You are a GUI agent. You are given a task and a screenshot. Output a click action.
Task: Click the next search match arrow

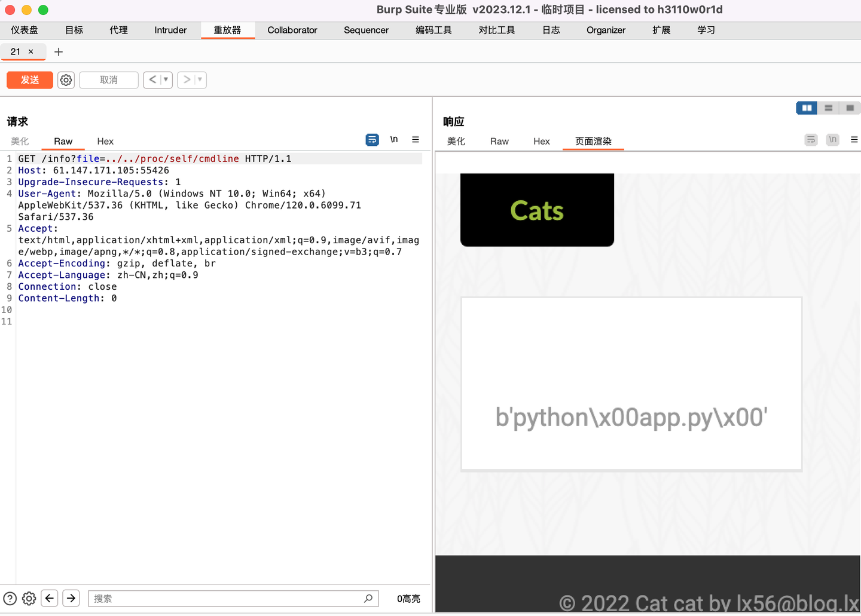click(71, 598)
